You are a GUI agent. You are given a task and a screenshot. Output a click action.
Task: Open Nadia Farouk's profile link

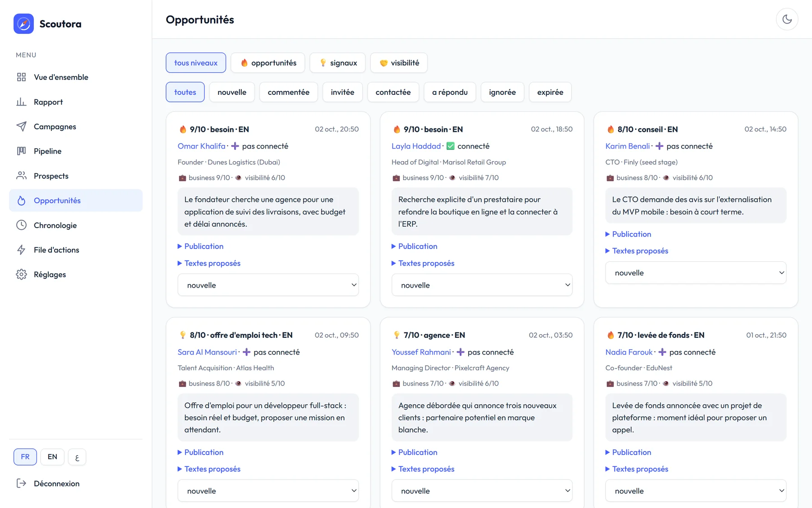(629, 352)
